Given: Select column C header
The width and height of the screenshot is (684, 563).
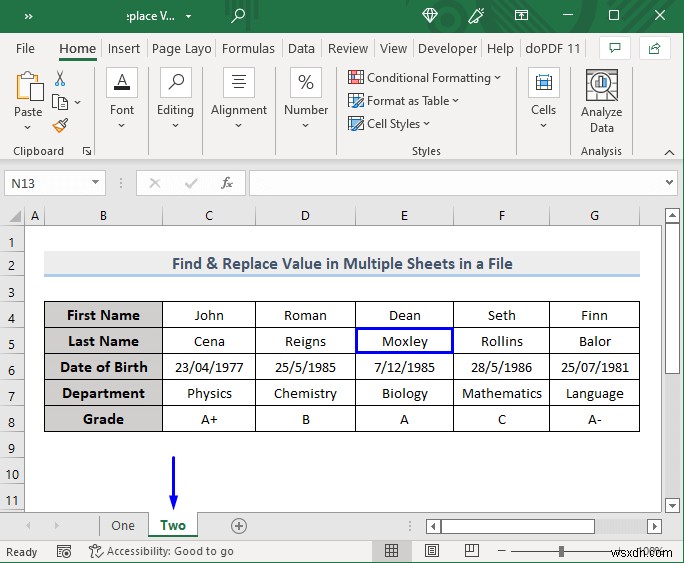Looking at the screenshot, I should (x=209, y=216).
